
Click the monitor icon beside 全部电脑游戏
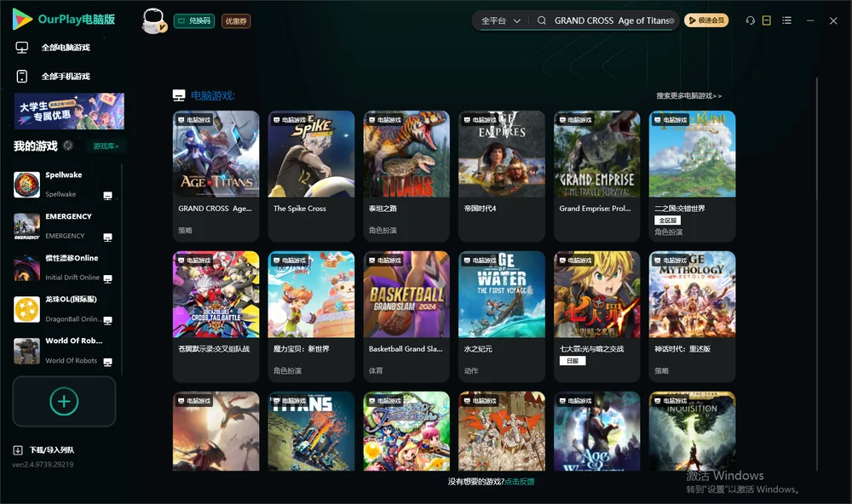tap(22, 48)
